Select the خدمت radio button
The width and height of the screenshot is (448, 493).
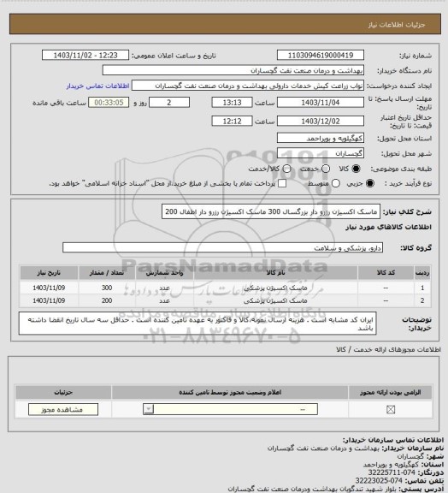tap(326, 169)
